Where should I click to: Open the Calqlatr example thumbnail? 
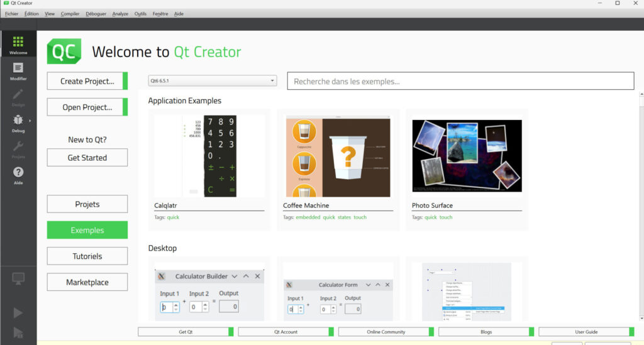209,156
